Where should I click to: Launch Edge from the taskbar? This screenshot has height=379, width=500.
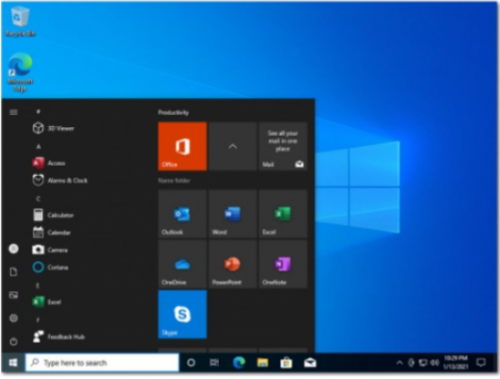(x=239, y=362)
